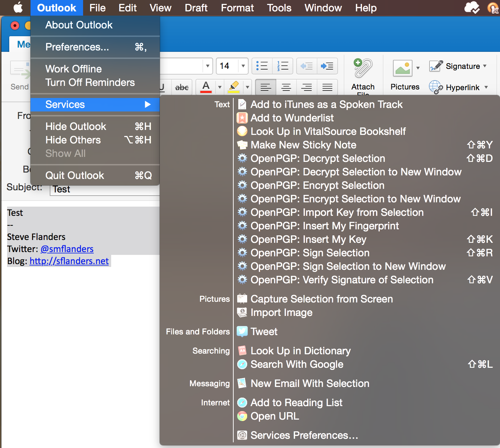This screenshot has height=448, width=500.
Task: Click the Hyperlink globe icon
Action: click(x=435, y=87)
